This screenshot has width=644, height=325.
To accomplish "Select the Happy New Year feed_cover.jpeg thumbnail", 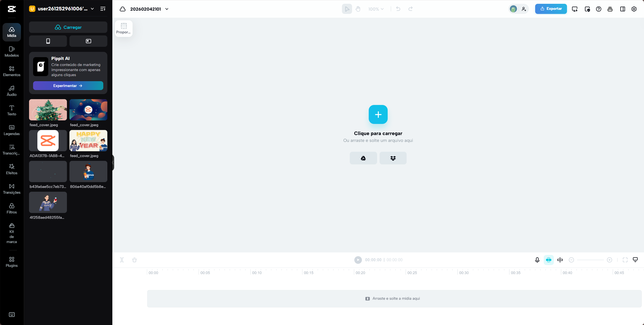I will pos(88,141).
